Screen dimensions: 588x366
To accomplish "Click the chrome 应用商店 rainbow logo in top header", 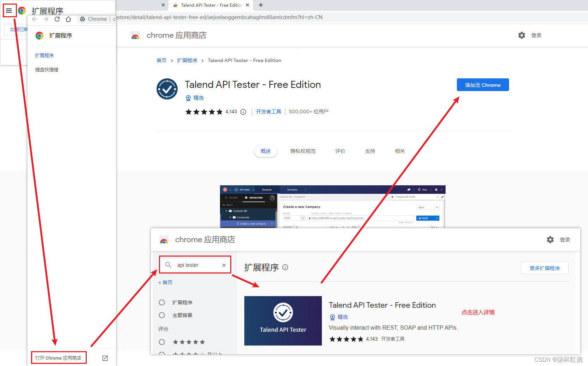I will pyautogui.click(x=135, y=35).
